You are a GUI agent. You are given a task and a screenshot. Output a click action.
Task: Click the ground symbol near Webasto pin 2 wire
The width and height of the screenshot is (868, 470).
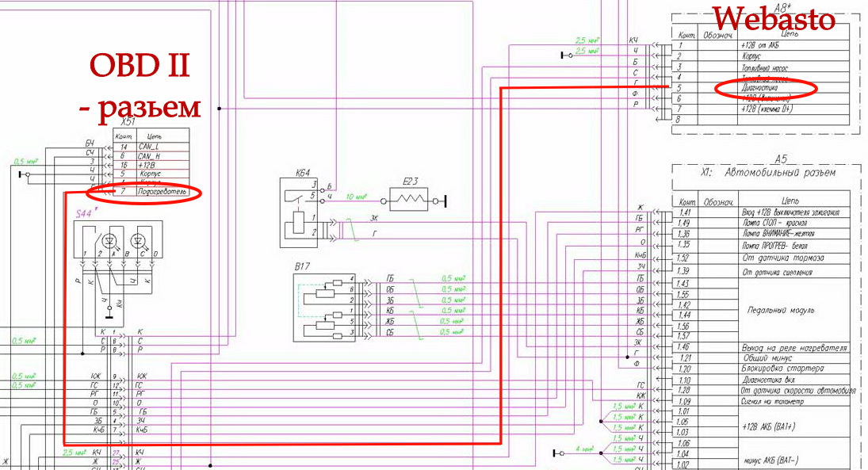click(x=566, y=55)
